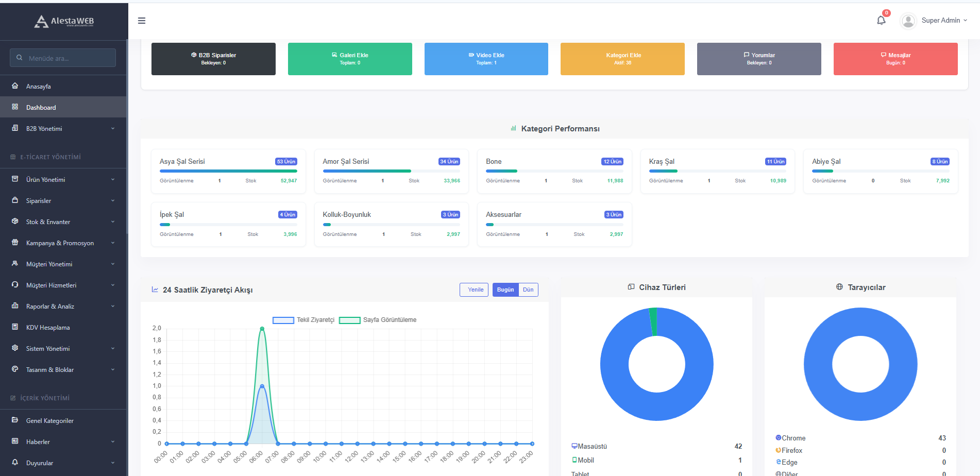Screen dimensions: 980x476
Task: Click the Menüde ara search field
Action: coord(63,58)
